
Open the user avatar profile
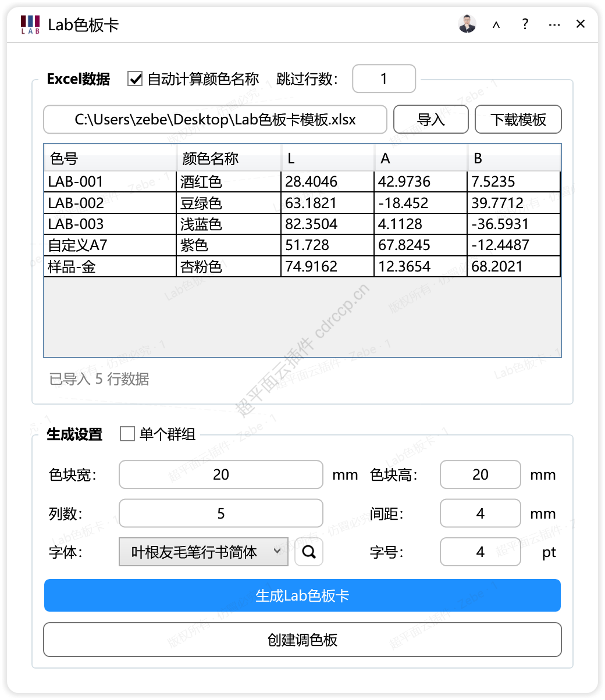(467, 24)
